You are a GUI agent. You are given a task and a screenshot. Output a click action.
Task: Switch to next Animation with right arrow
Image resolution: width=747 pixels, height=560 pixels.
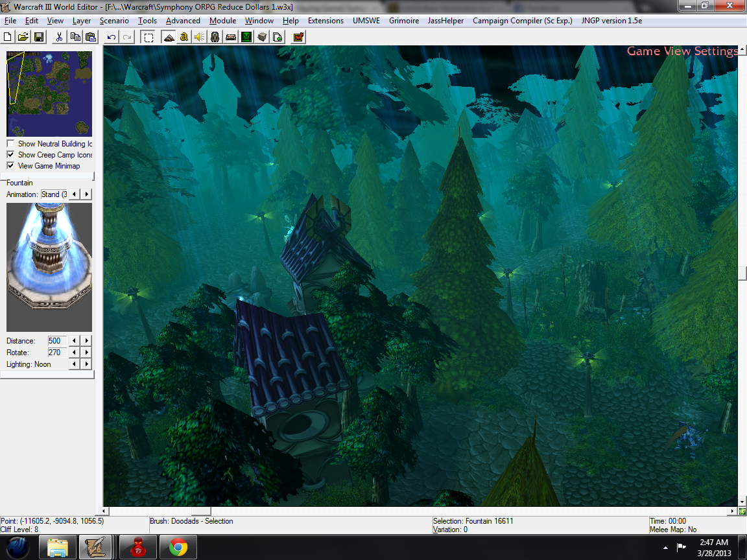click(x=86, y=194)
